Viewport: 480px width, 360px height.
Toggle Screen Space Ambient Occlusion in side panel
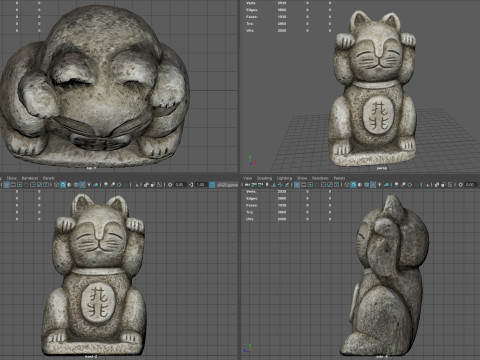tap(396, 184)
